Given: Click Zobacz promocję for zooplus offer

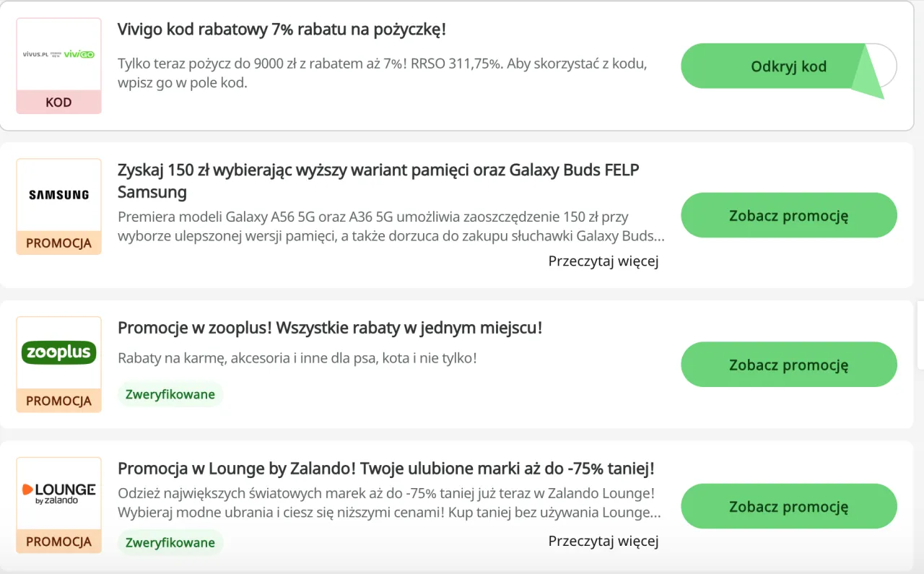Looking at the screenshot, I should [x=788, y=365].
